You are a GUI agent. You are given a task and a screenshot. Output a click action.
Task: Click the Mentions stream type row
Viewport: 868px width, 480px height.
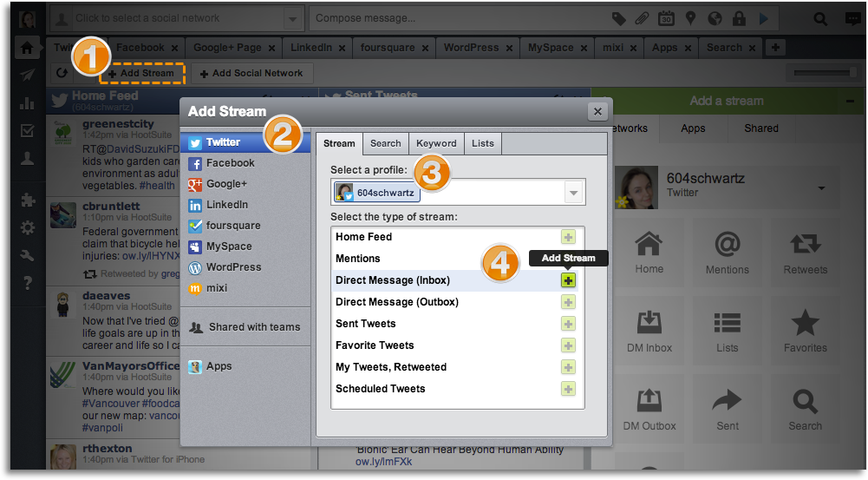coord(454,259)
